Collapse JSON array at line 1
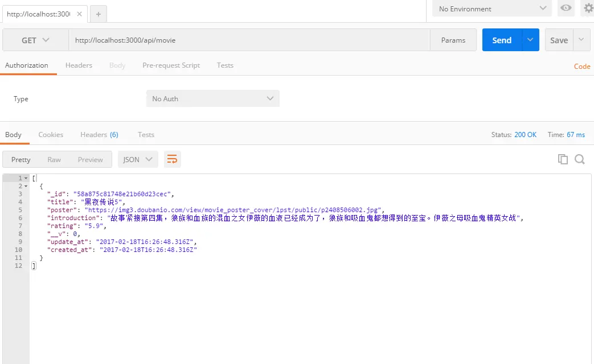594x364 pixels. point(26,178)
